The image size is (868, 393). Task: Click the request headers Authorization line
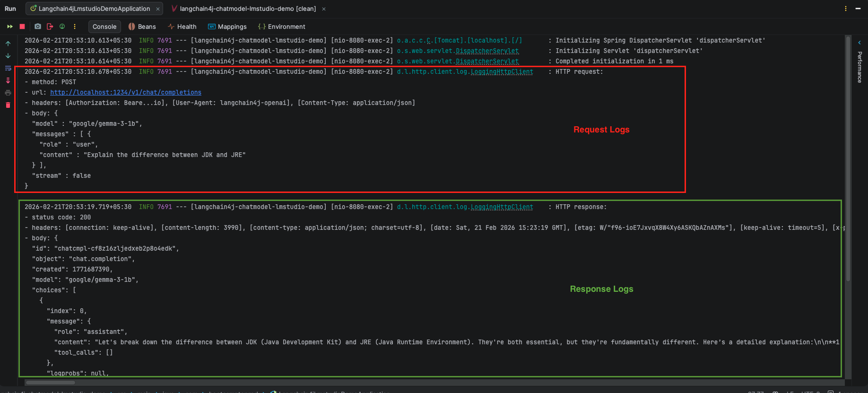[220, 103]
